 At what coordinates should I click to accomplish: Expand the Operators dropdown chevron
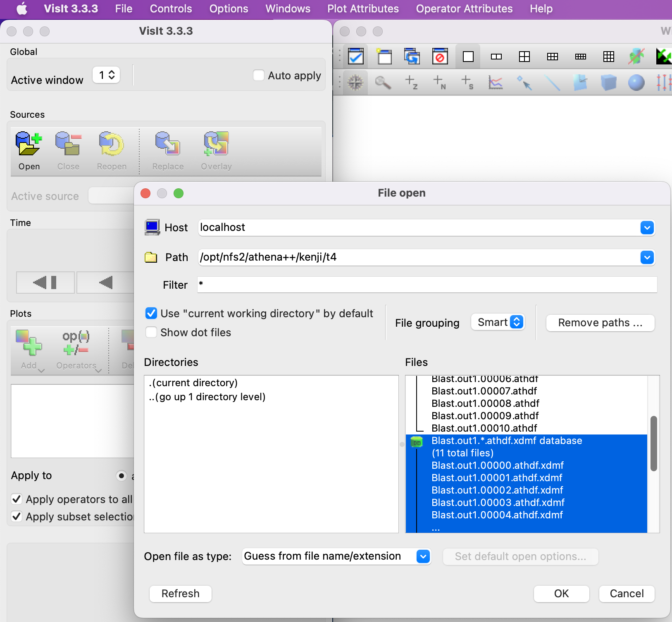point(98,370)
